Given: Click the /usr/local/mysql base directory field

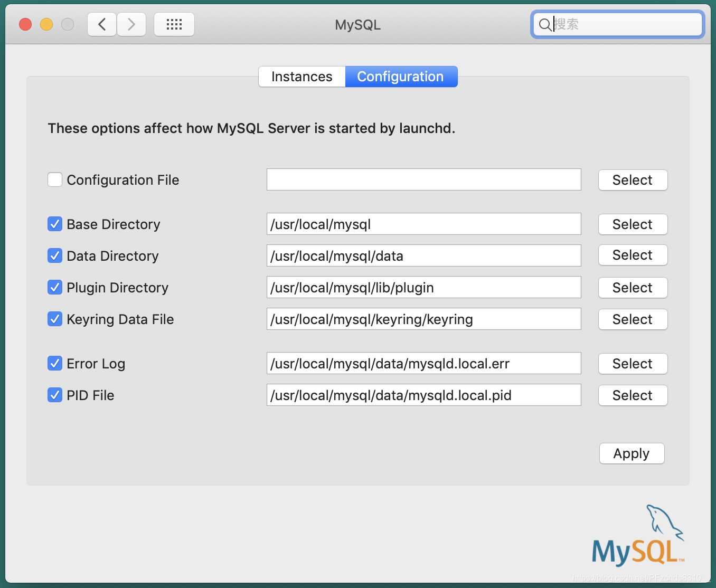Looking at the screenshot, I should (x=424, y=224).
